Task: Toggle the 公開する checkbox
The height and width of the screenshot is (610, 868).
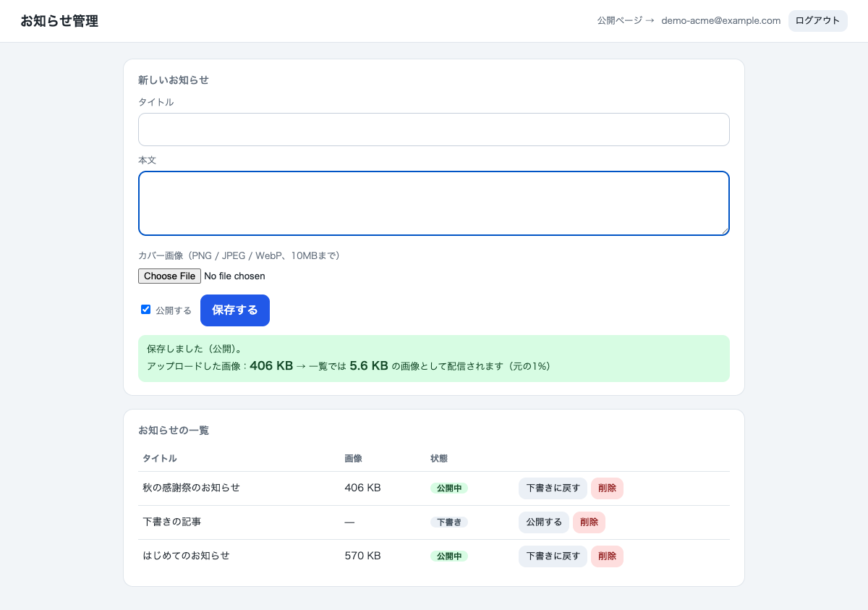Action: 146,310
